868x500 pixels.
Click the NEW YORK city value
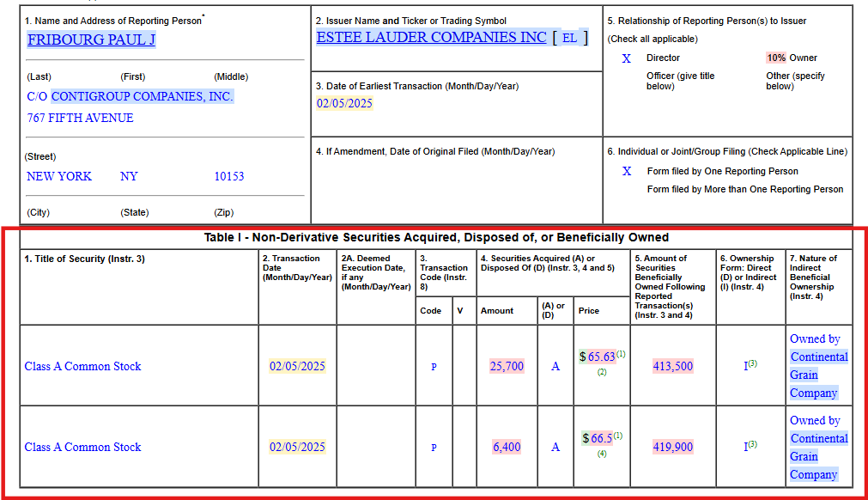pyautogui.click(x=59, y=176)
